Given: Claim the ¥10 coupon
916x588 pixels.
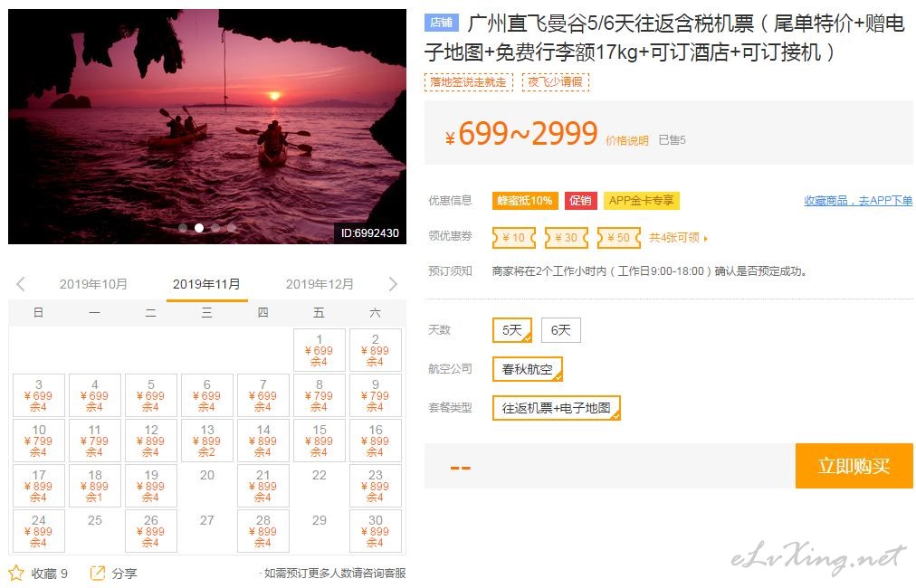Looking at the screenshot, I should coord(514,238).
